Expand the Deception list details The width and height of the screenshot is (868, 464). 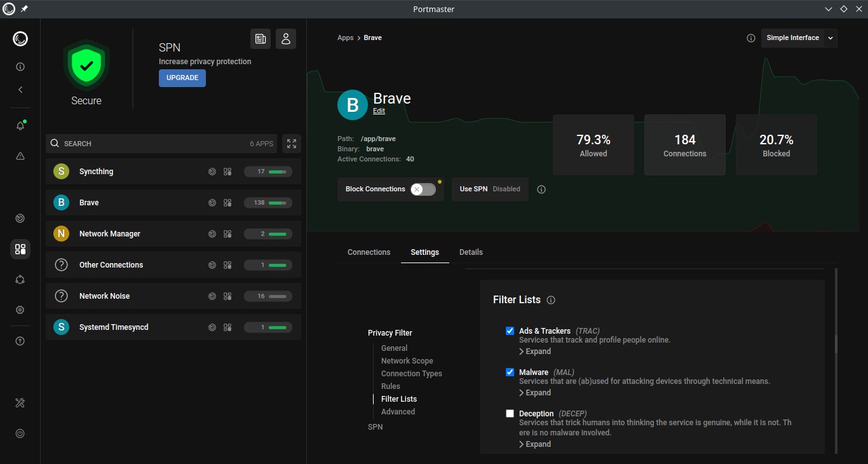point(535,444)
